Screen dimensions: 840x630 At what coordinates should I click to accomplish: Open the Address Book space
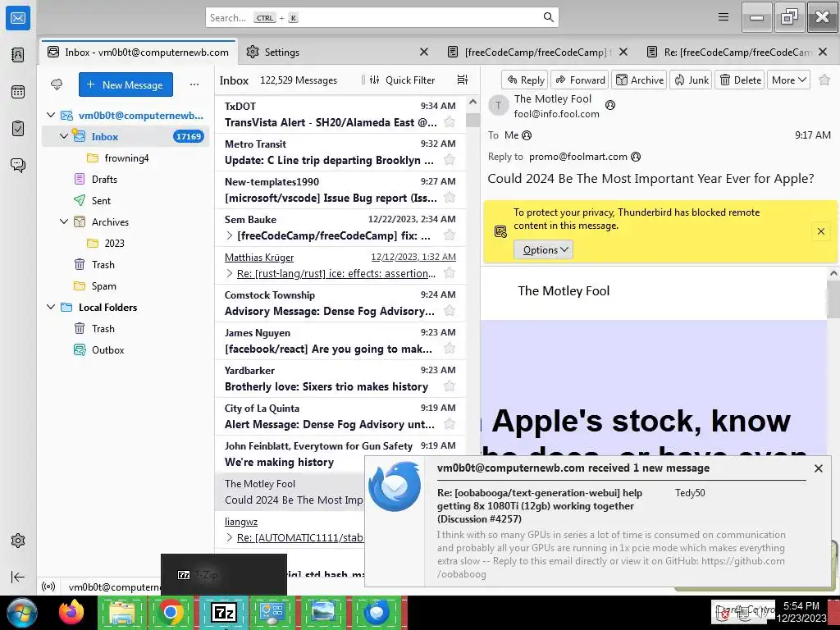(x=18, y=55)
